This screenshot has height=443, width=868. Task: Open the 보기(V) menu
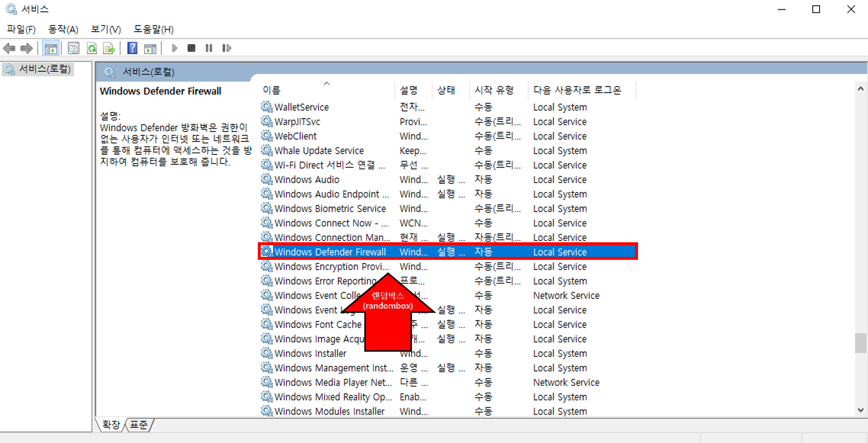(x=105, y=29)
